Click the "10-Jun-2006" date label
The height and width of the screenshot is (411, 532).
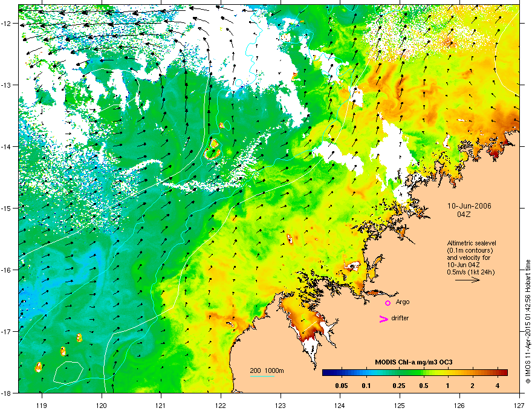(469, 206)
